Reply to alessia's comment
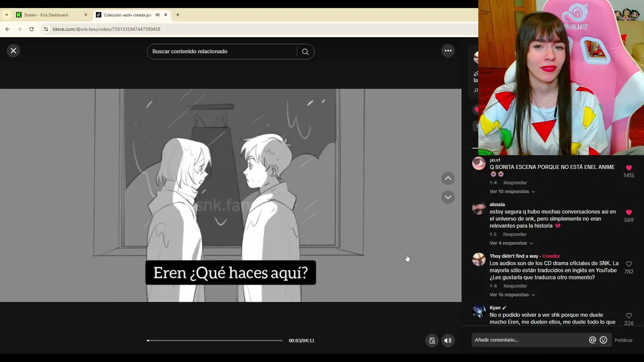The image size is (644, 362). 515,234
